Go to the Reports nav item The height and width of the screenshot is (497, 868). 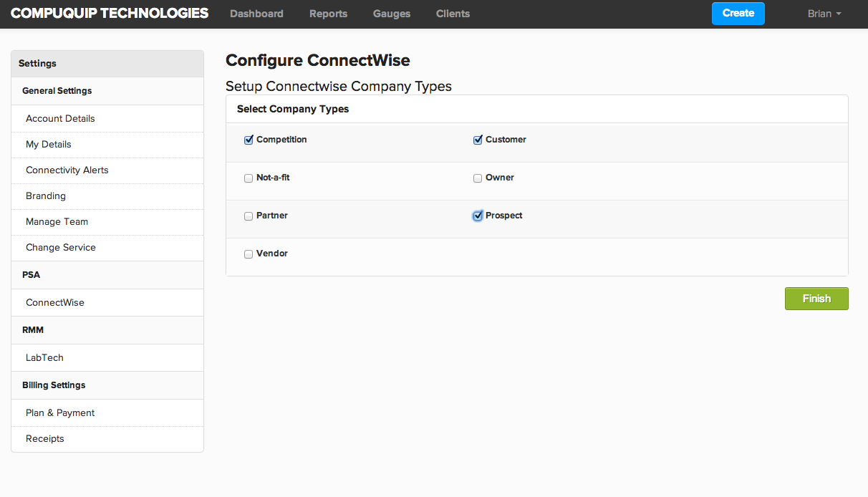click(328, 14)
